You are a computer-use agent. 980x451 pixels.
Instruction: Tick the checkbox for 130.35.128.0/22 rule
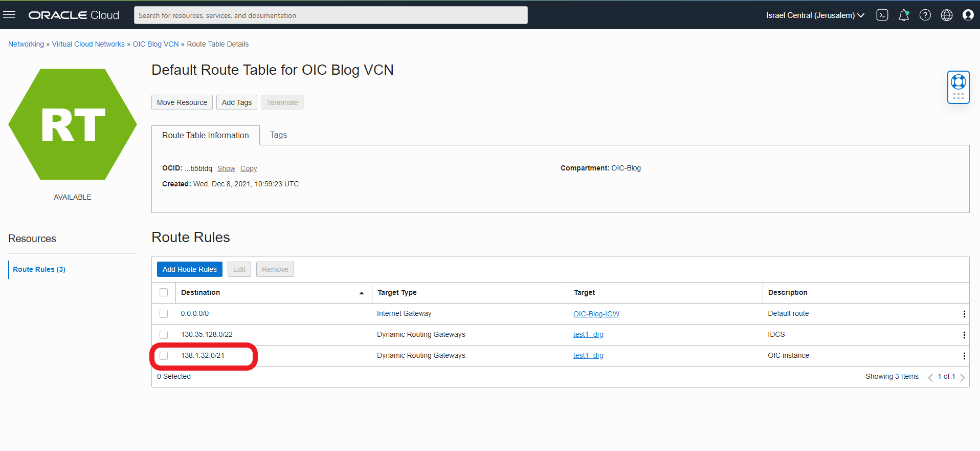[164, 335]
